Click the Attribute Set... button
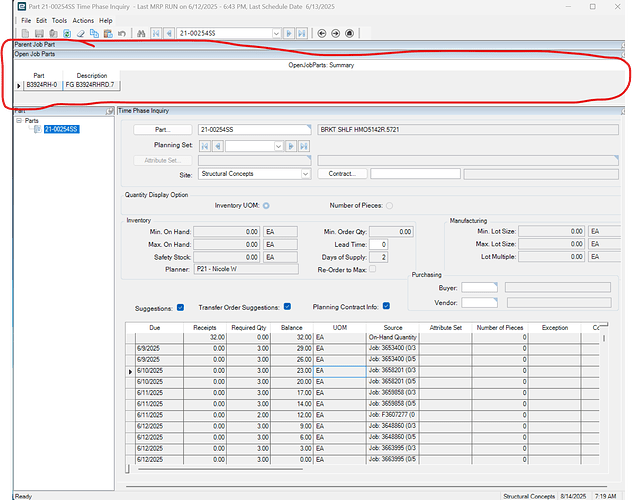632x500 pixels. pos(163,160)
